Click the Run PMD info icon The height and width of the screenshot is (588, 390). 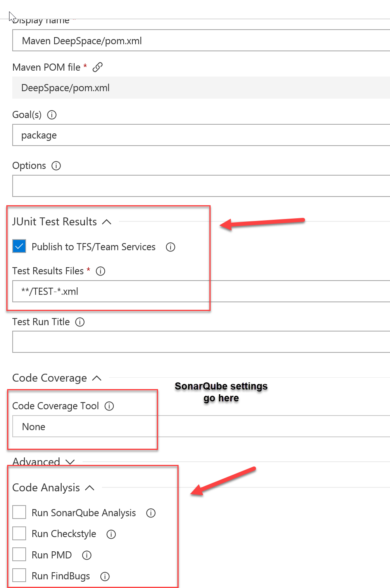point(87,555)
